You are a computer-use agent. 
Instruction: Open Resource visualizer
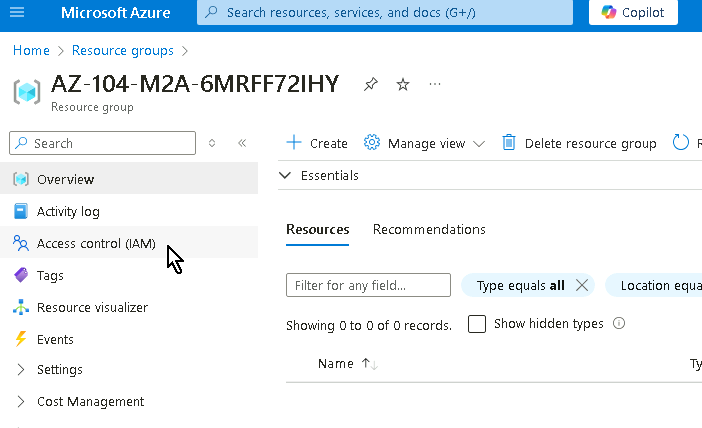(x=129, y=308)
